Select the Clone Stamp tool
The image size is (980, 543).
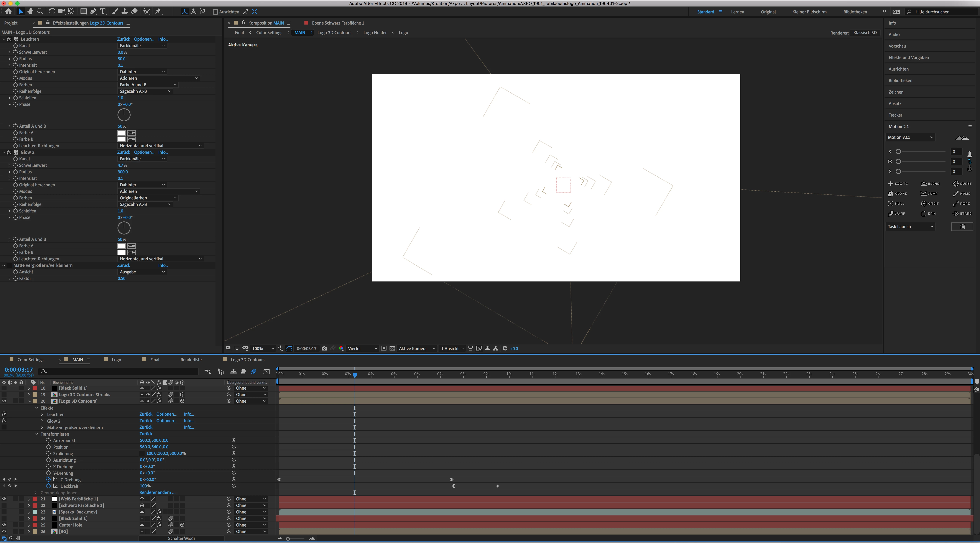(x=124, y=12)
